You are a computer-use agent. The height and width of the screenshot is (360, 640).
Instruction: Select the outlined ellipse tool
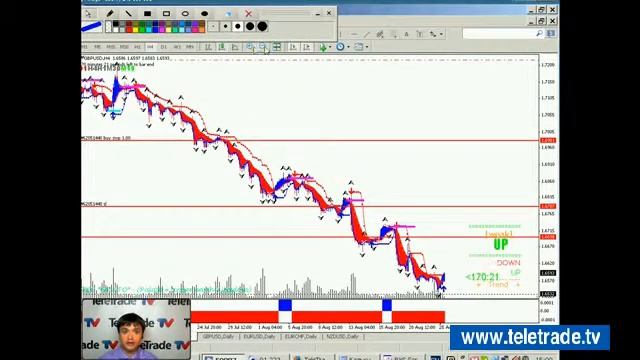pos(185,14)
